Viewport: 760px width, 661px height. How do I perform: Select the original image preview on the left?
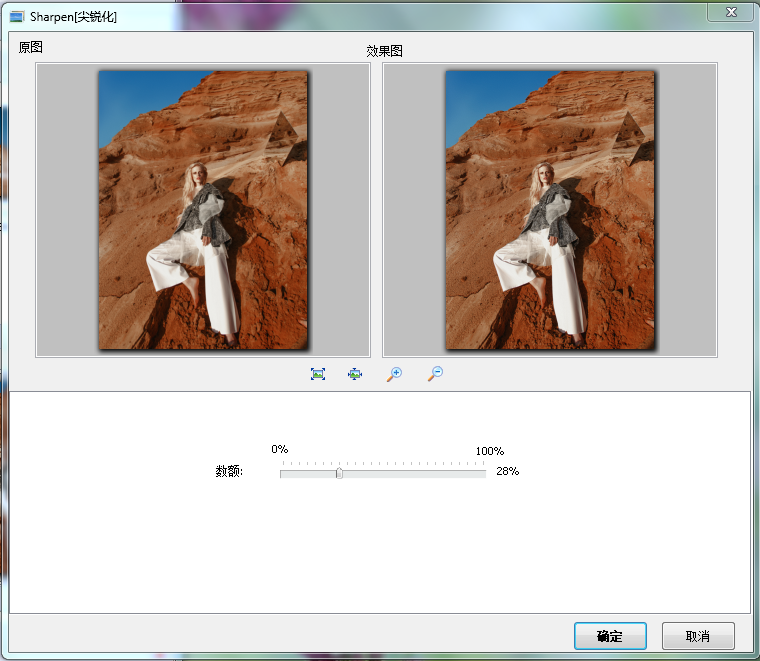[x=203, y=210]
